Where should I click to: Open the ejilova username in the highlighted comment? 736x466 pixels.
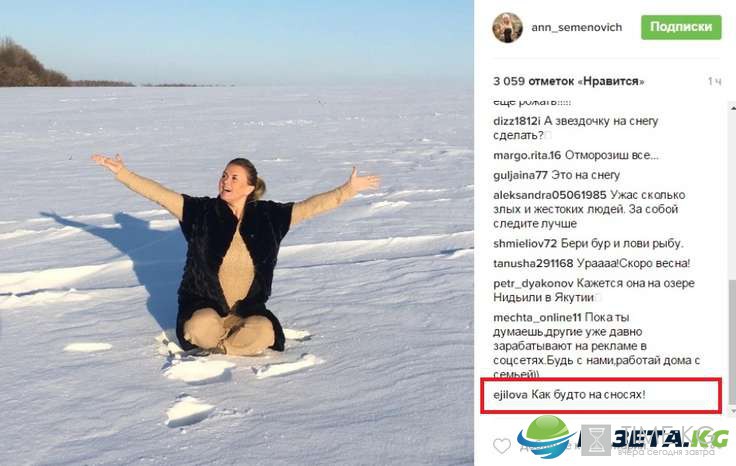510,395
